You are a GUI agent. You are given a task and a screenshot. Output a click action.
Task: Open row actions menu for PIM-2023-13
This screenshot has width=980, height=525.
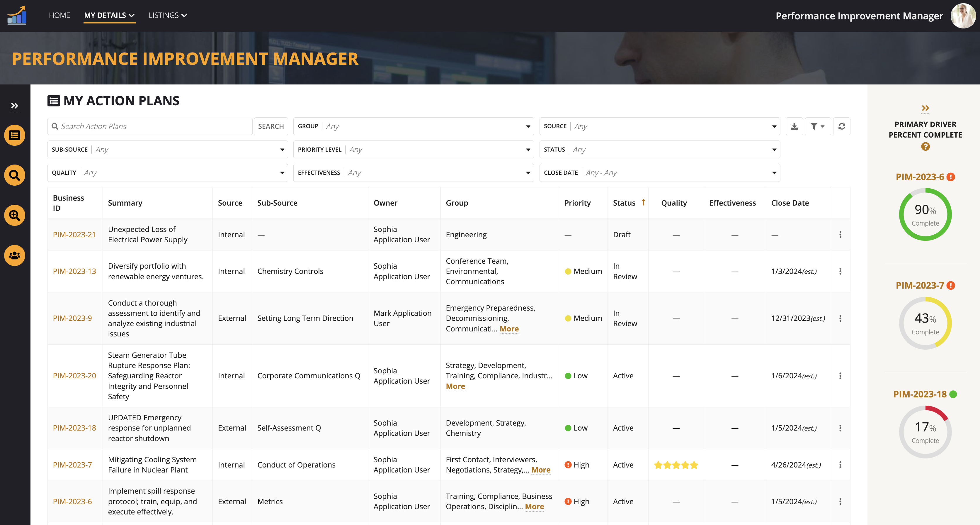[840, 272]
